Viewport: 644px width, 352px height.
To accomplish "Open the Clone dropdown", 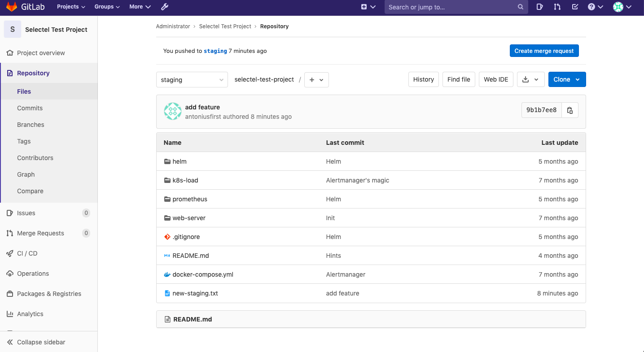I will point(567,79).
